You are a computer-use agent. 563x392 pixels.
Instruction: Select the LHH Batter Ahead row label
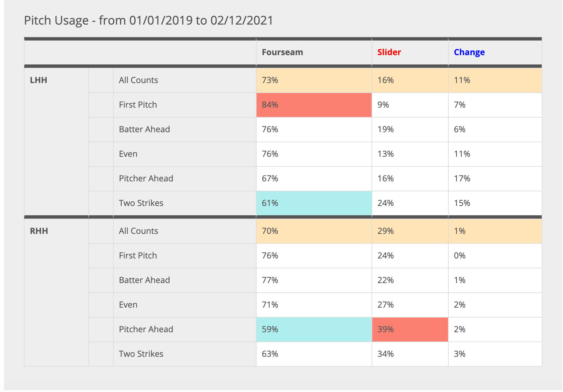tap(144, 129)
